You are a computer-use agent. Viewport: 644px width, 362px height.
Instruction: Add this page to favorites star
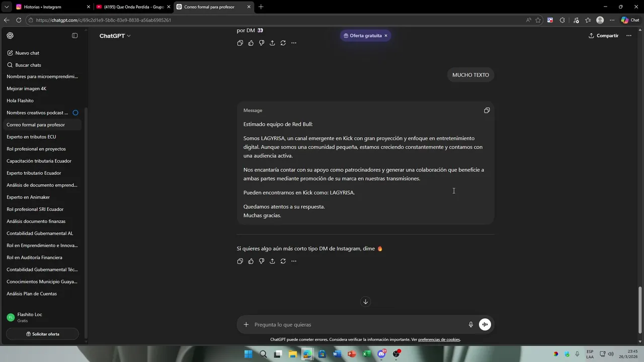(538, 20)
